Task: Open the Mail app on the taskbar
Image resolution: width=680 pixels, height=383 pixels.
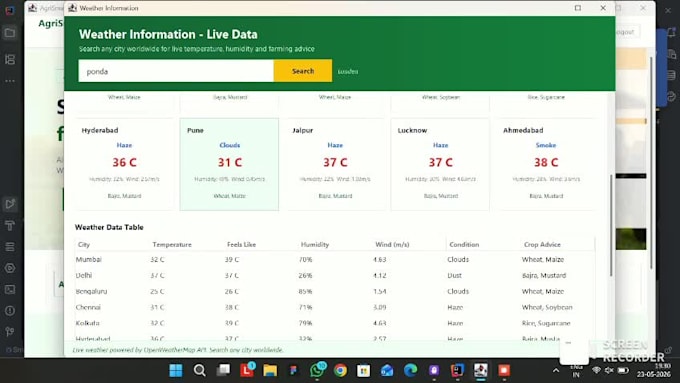Action: coord(387,370)
